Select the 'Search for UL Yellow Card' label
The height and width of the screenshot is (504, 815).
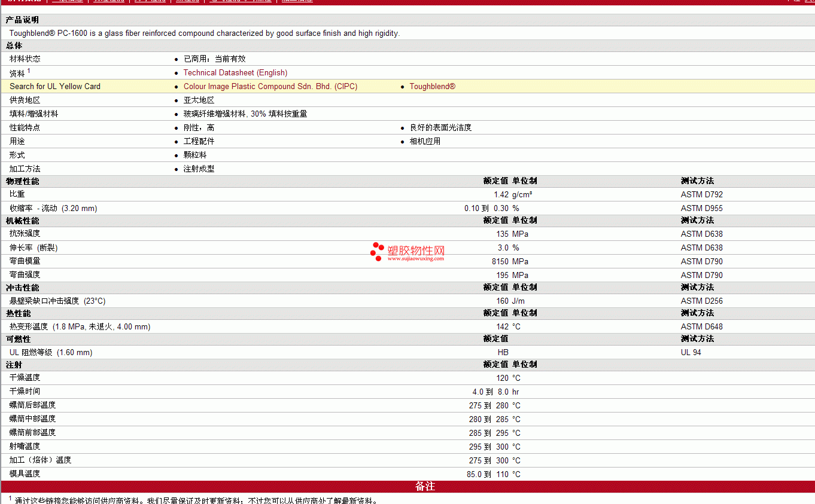(x=55, y=86)
